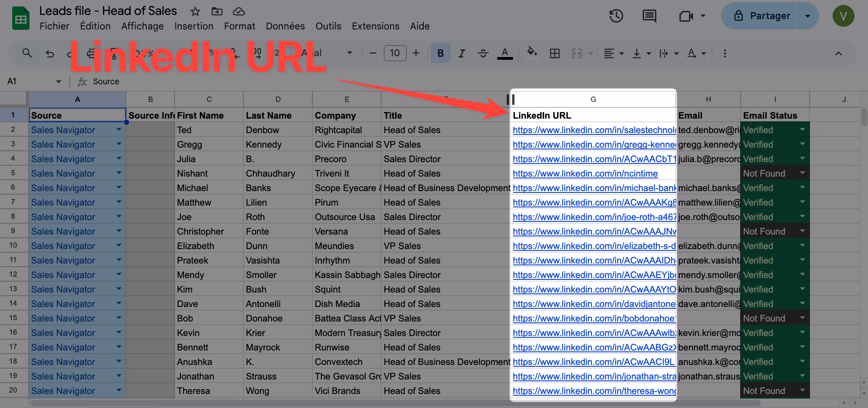Open Email Status dropdown in row 15

[x=802, y=318]
